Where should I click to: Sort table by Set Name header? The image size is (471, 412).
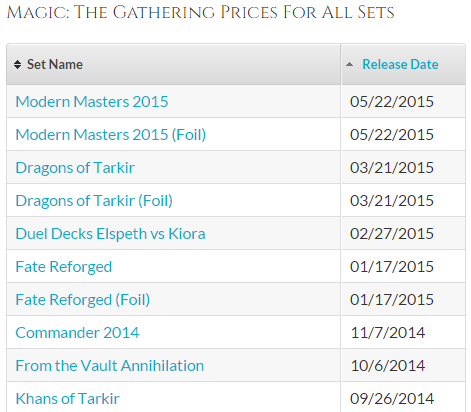55,64
